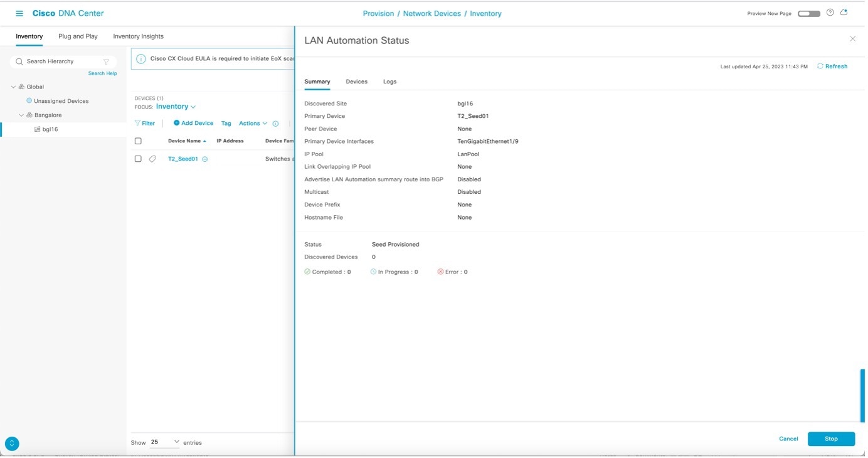
Task: Select the Inventory tab
Action: click(x=29, y=36)
